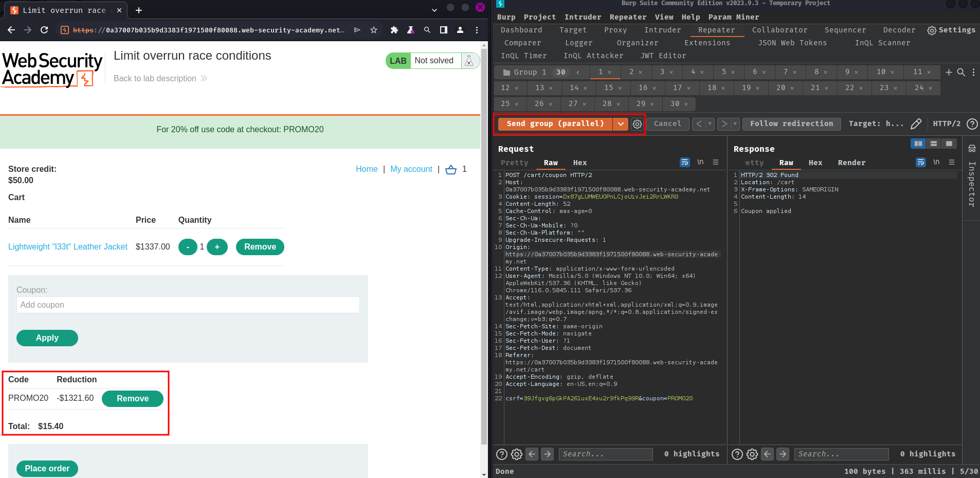
Task: Open the browser extensions puzzle icon
Action: pyautogui.click(x=394, y=30)
